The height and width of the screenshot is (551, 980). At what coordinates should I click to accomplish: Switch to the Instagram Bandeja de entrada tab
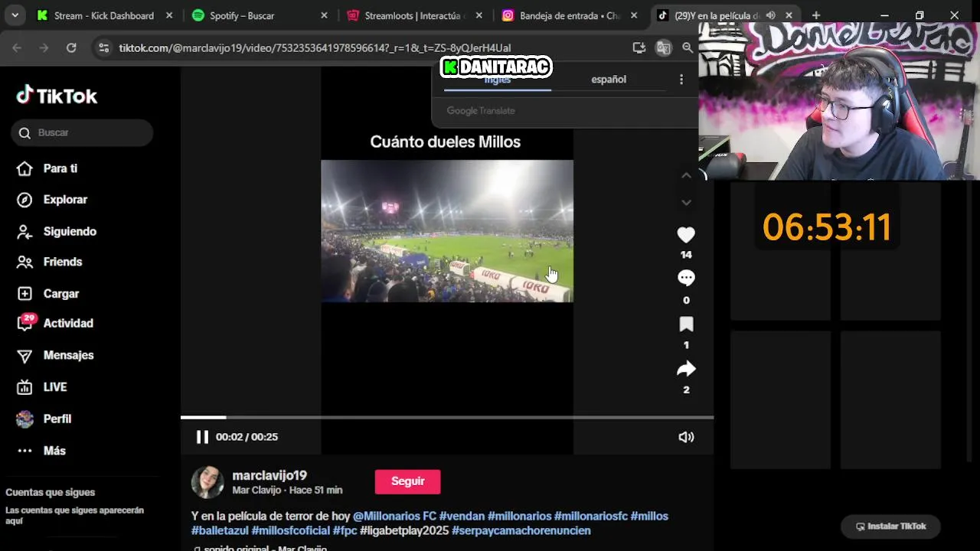pyautogui.click(x=569, y=15)
